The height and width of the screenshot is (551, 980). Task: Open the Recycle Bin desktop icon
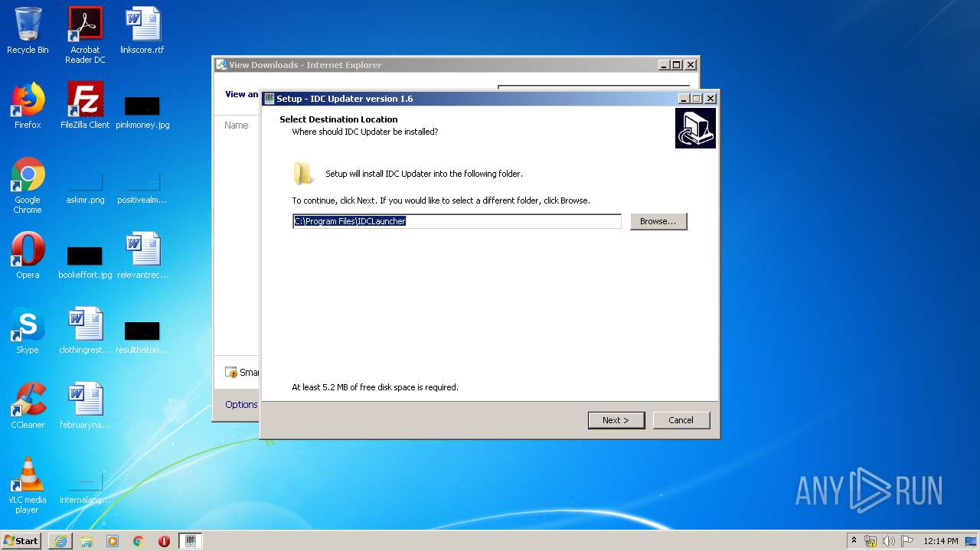pos(28,31)
